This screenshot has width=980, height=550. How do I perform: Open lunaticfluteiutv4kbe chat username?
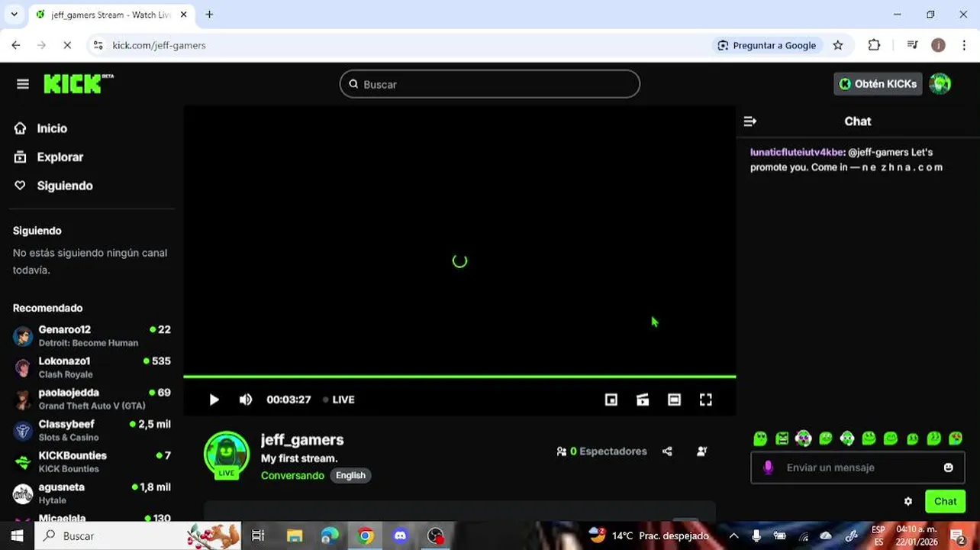[797, 152]
